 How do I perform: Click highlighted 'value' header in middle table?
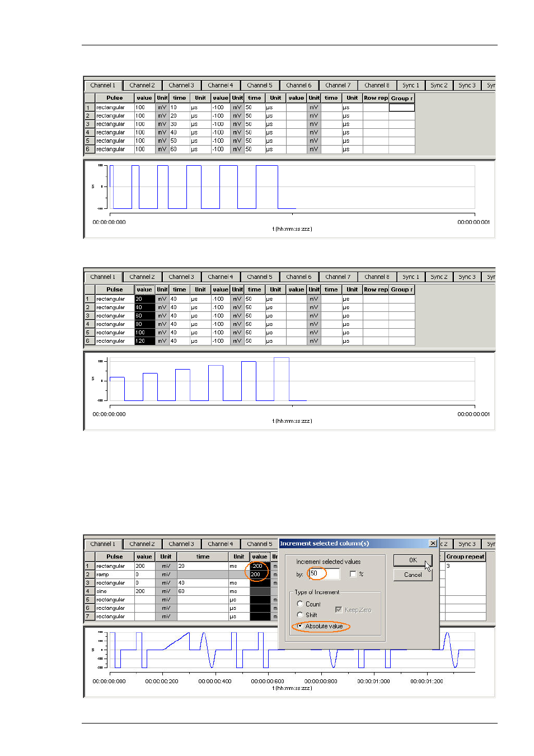click(144, 290)
